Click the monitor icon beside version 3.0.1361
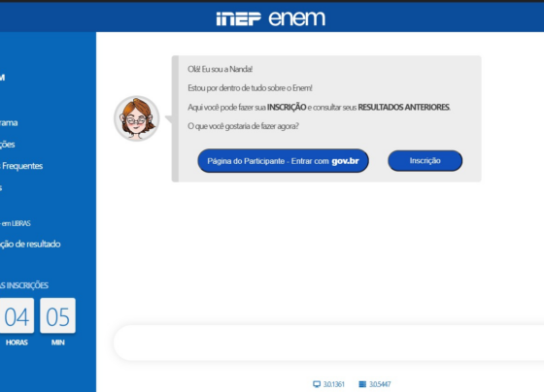 click(317, 384)
